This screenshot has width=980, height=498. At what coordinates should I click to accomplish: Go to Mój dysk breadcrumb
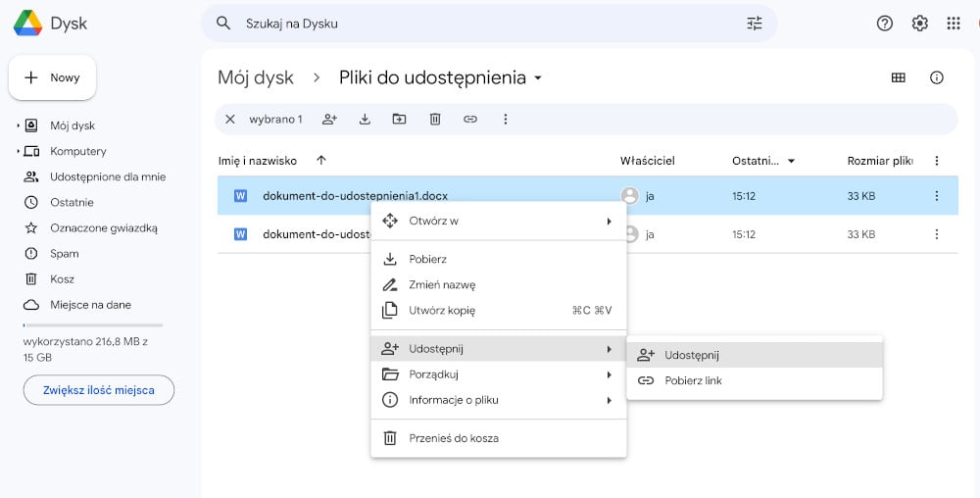pos(256,77)
